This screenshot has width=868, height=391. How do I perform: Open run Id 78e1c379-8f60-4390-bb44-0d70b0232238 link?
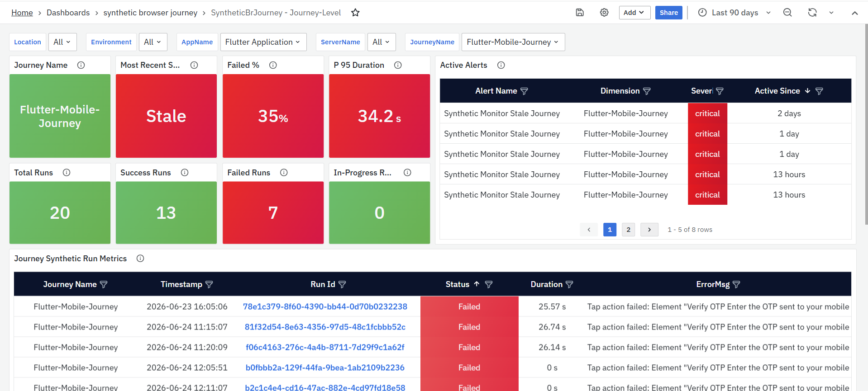(x=325, y=306)
